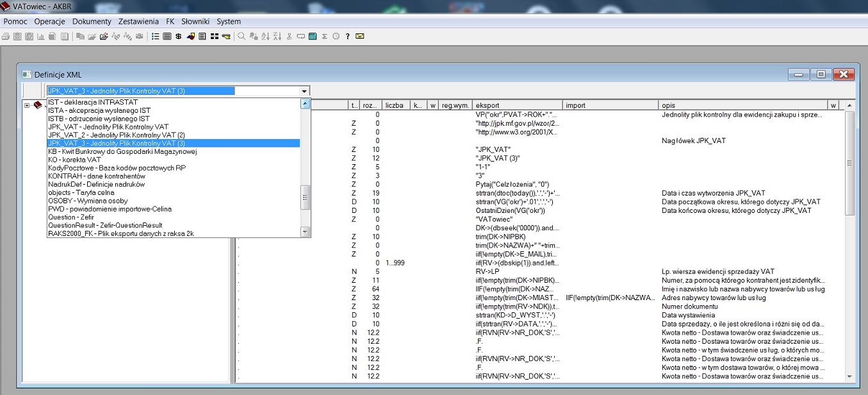The image size is (868, 395).
Task: Click the 'eksport' column header
Action: [x=518, y=105]
